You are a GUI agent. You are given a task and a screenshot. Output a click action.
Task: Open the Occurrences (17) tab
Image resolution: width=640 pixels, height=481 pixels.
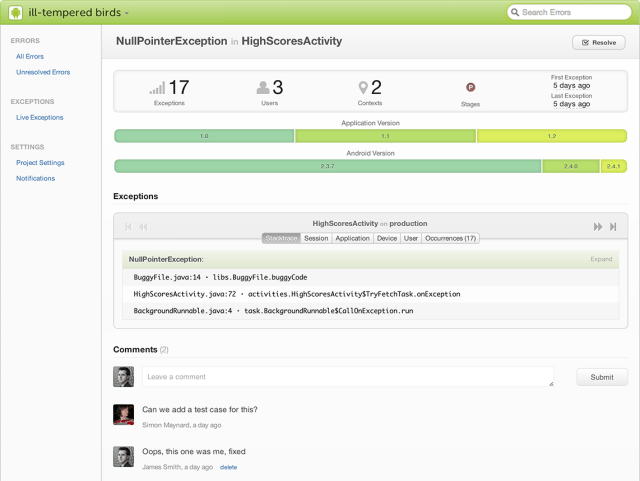tap(450, 238)
